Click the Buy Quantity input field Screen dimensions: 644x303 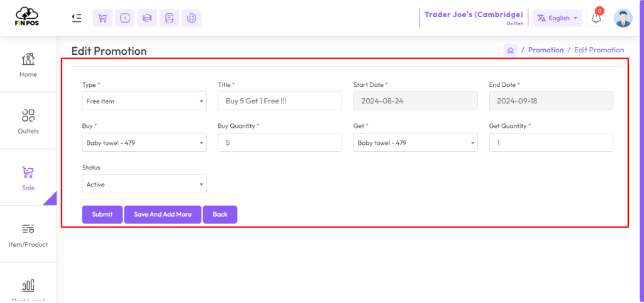(x=280, y=142)
